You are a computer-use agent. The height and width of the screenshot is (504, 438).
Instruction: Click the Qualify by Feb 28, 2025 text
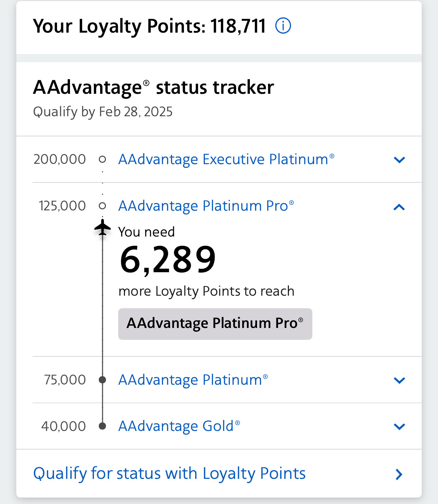[x=103, y=111]
